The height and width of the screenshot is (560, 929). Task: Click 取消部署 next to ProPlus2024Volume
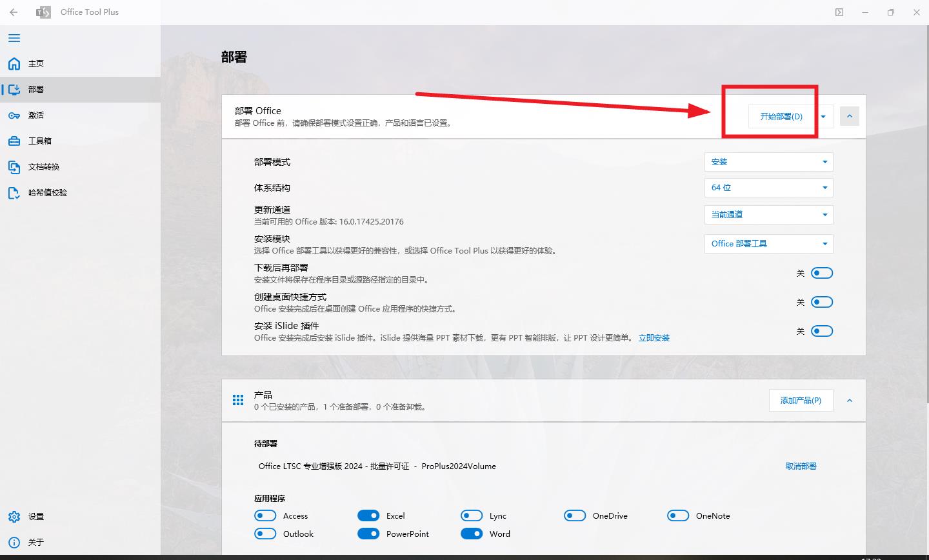(x=801, y=466)
